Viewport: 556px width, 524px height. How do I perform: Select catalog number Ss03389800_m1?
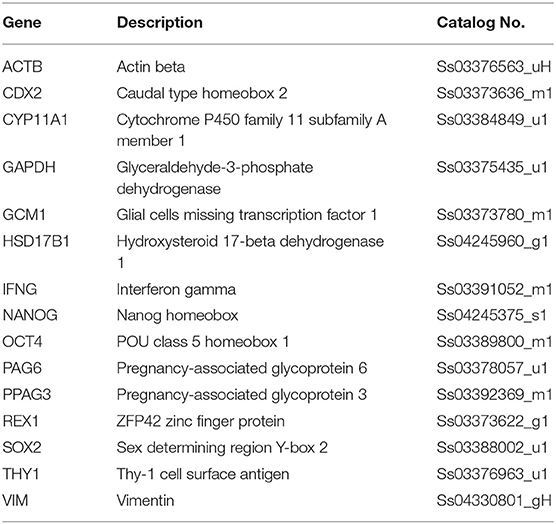point(494,342)
